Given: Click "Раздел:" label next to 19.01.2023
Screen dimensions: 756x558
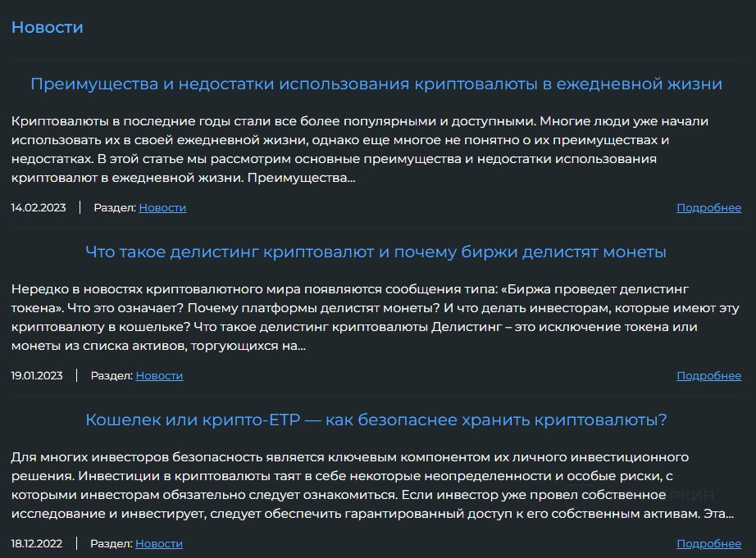Looking at the screenshot, I should [112, 376].
